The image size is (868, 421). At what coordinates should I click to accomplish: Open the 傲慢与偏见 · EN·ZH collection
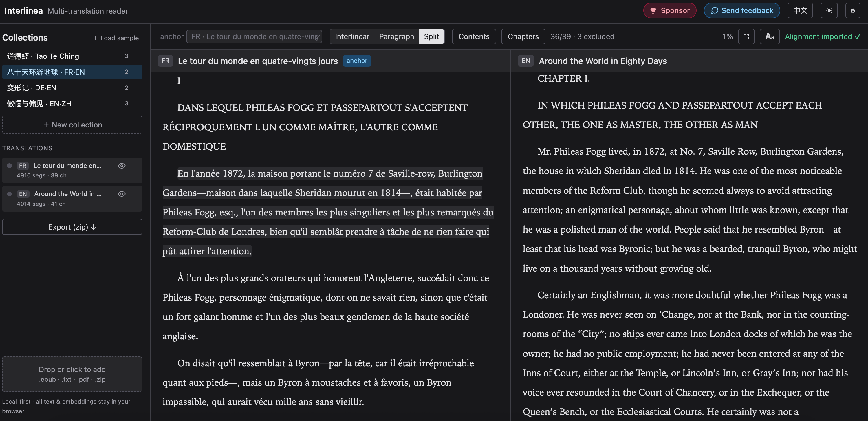click(x=72, y=103)
